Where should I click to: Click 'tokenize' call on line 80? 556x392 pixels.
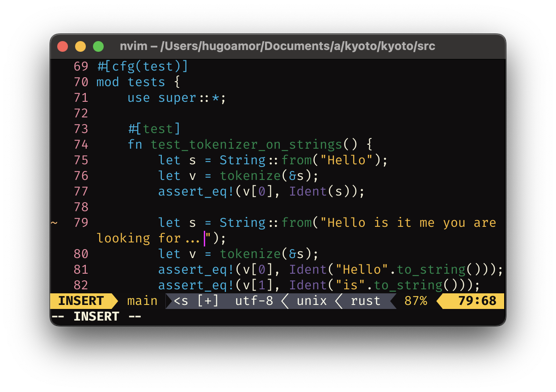250,254
